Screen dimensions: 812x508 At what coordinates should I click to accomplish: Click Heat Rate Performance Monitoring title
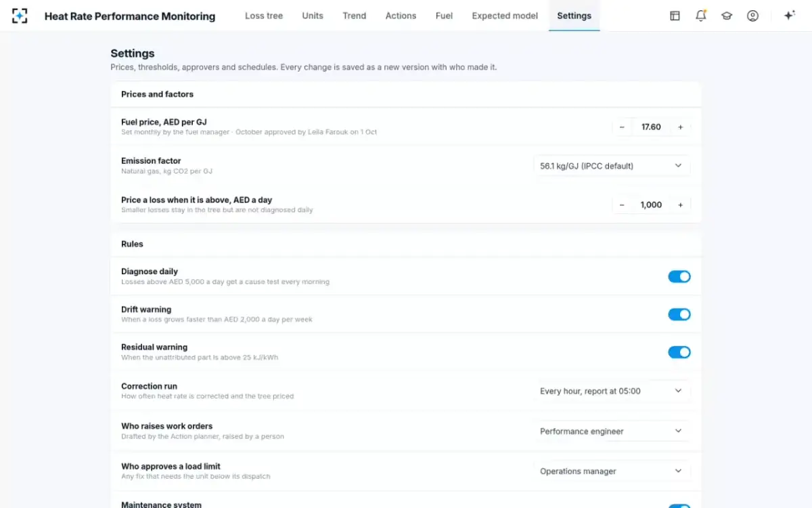(130, 16)
